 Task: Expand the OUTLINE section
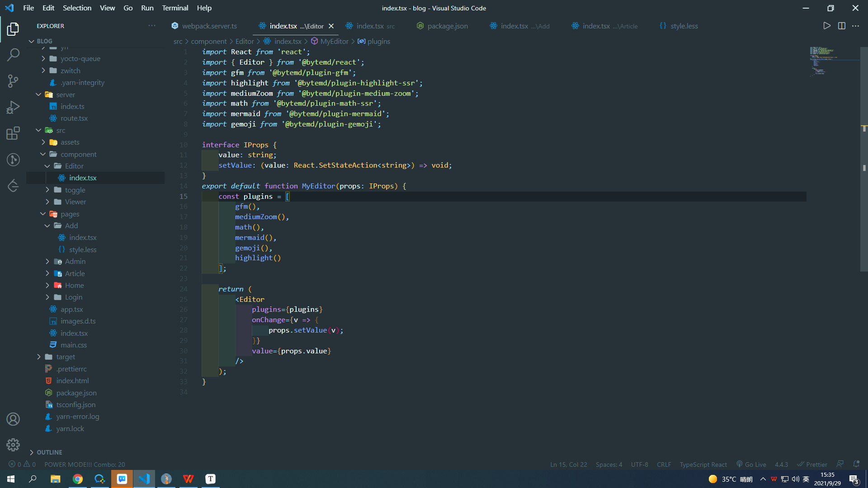tap(49, 452)
